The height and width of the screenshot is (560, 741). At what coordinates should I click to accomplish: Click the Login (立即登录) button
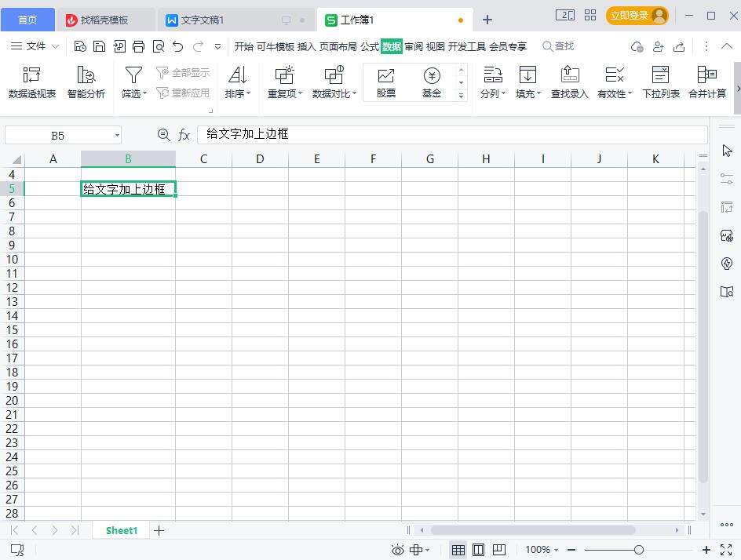637,16
